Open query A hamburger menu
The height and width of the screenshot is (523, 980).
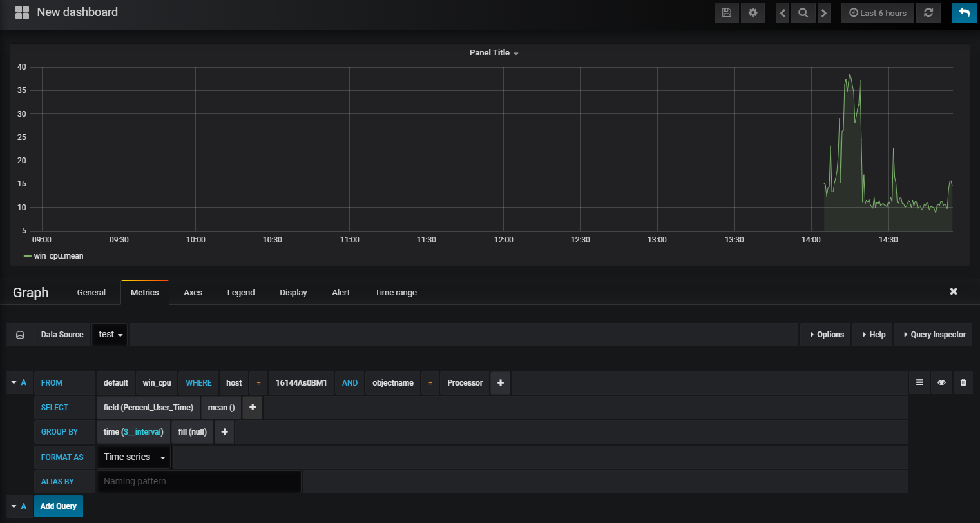tap(919, 382)
